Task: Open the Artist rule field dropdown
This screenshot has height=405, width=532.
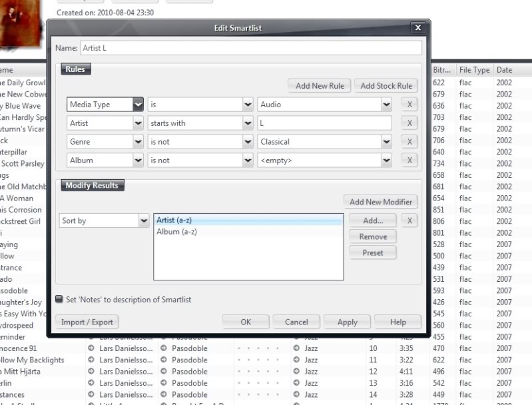Action: (138, 123)
